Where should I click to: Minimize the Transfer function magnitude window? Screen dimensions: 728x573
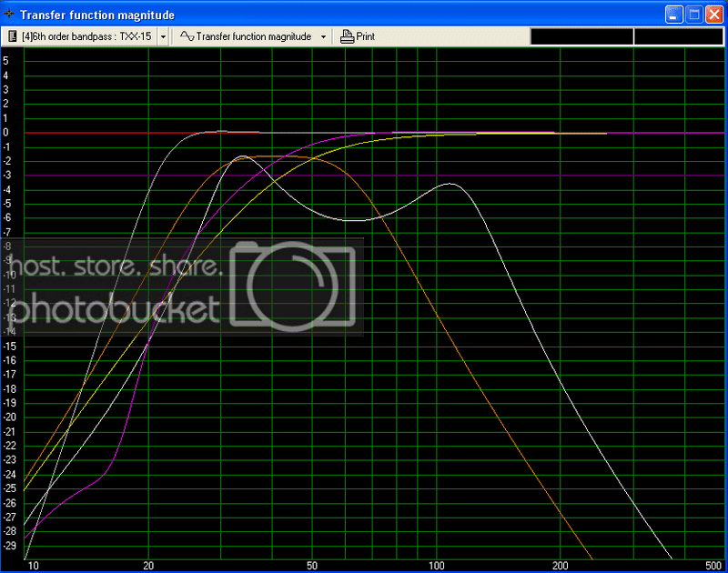click(673, 15)
